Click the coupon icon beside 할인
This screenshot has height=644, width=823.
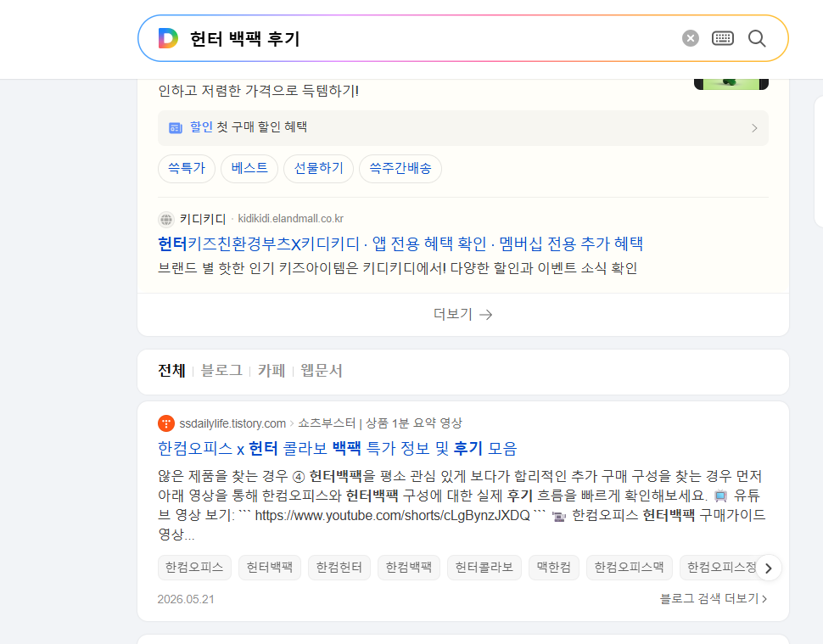click(x=176, y=127)
